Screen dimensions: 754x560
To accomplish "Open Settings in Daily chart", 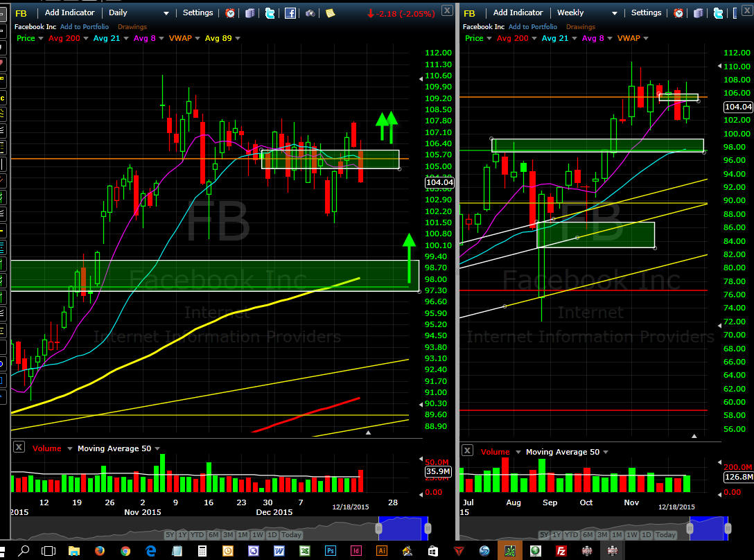I will point(198,12).
